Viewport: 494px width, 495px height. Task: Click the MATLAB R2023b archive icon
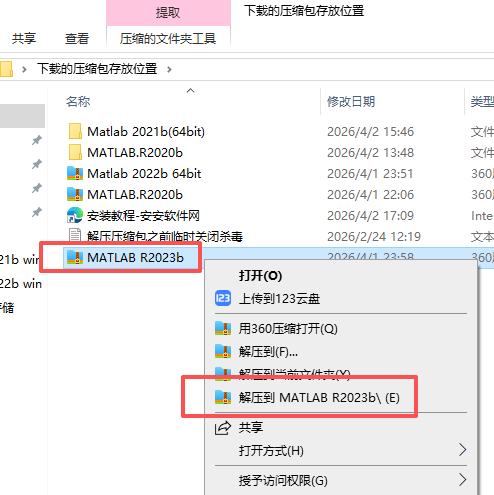pyautogui.click(x=75, y=257)
